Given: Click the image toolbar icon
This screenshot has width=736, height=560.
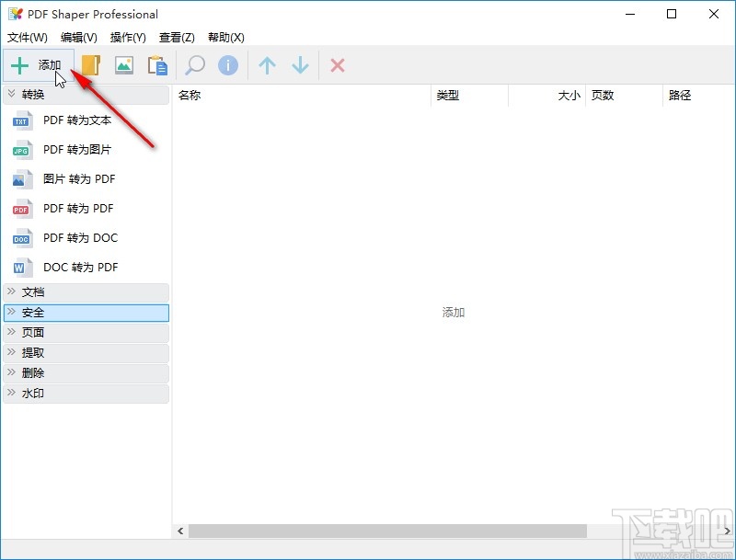Looking at the screenshot, I should [123, 64].
